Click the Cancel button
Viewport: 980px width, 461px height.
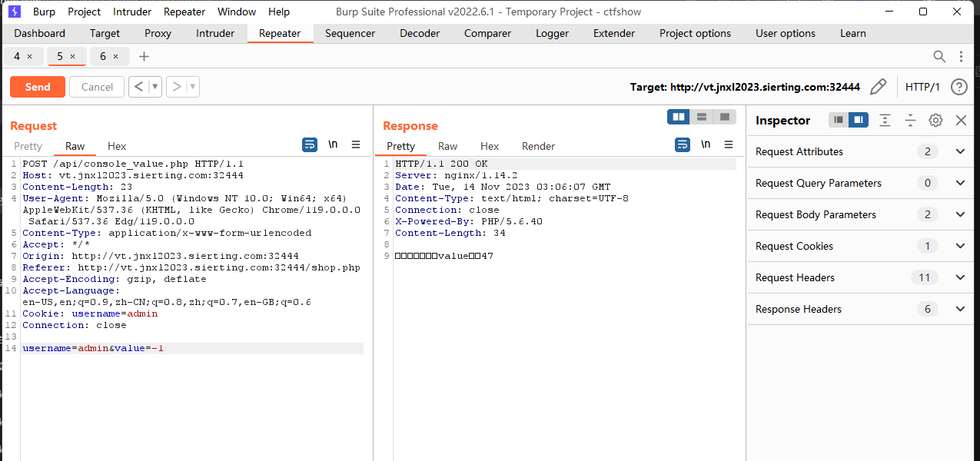(x=97, y=87)
